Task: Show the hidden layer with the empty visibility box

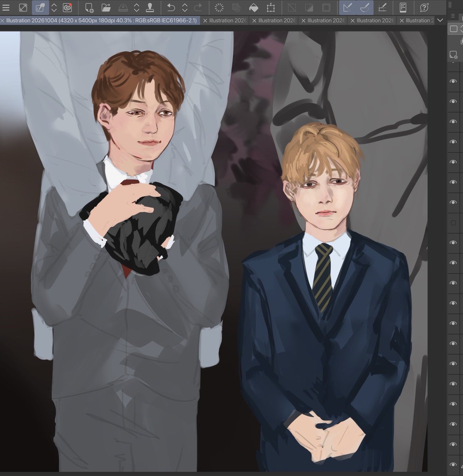Action: click(x=453, y=223)
